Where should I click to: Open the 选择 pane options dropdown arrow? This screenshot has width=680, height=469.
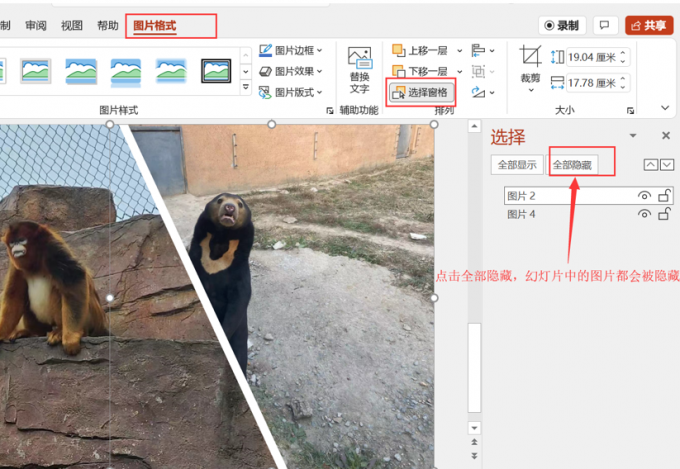pyautogui.click(x=633, y=136)
